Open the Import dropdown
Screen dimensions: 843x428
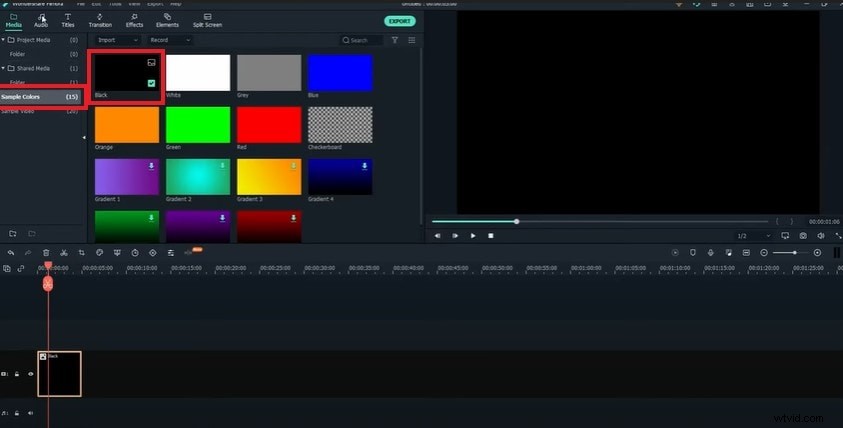point(117,40)
